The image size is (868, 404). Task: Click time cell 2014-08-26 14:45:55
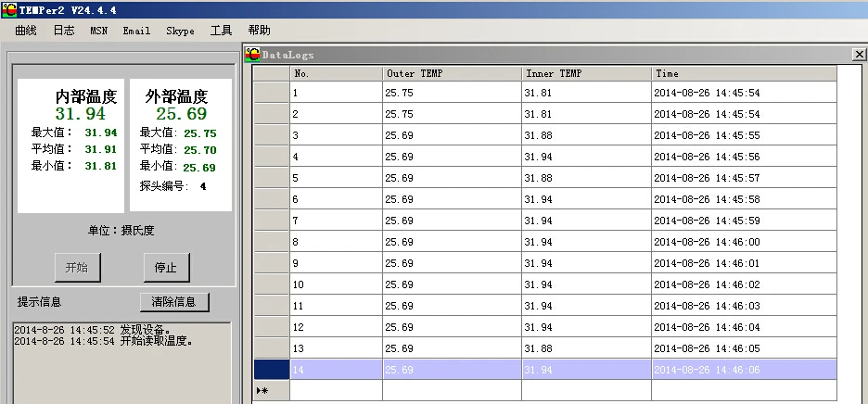744,135
